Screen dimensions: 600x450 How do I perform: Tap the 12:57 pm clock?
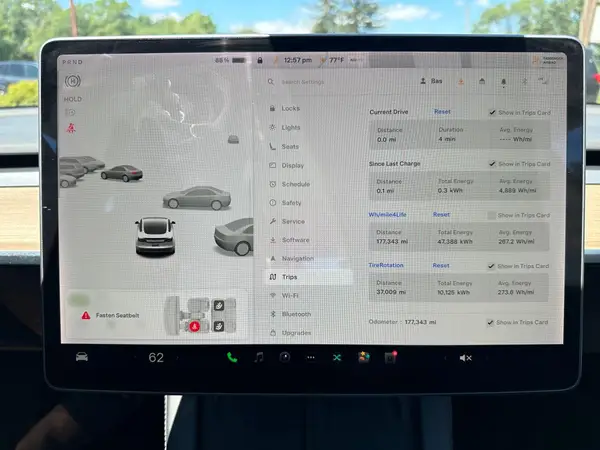pos(298,60)
